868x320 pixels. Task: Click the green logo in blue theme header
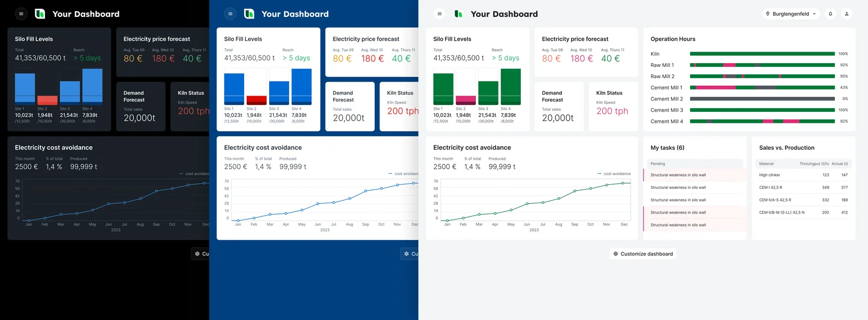[249, 14]
